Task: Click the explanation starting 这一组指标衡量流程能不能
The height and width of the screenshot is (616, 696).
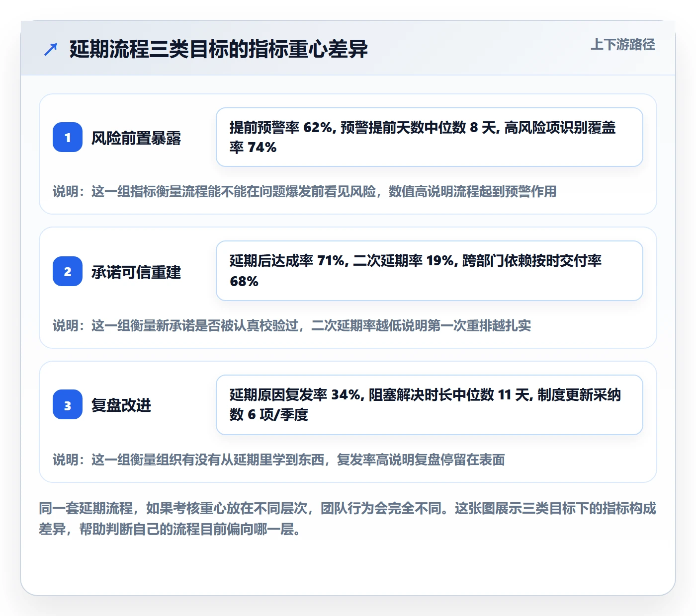Action: pos(305,192)
